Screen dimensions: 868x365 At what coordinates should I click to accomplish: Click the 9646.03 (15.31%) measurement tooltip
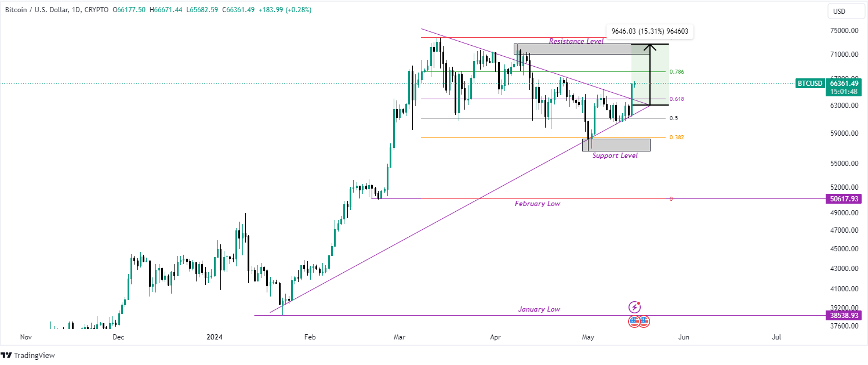point(649,31)
